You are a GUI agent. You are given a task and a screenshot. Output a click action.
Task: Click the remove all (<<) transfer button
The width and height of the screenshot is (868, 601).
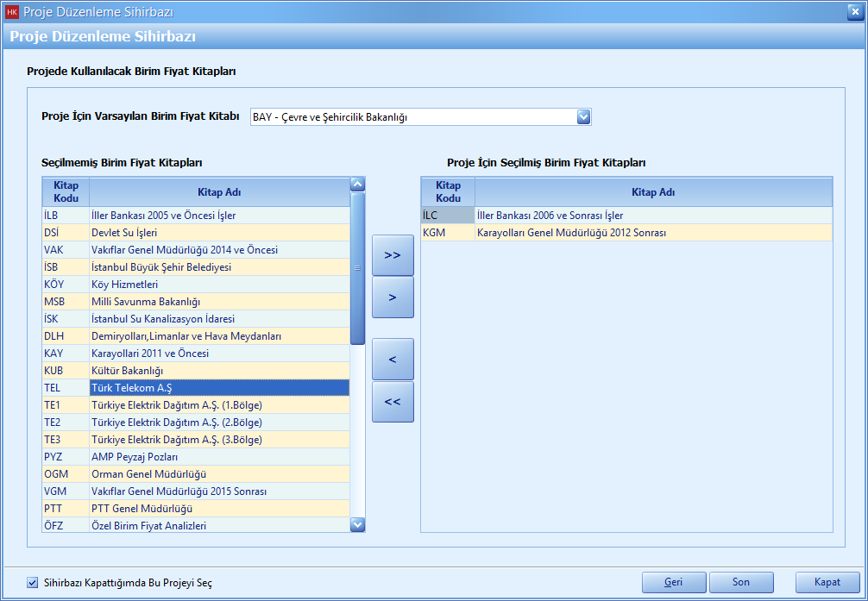pos(393,402)
